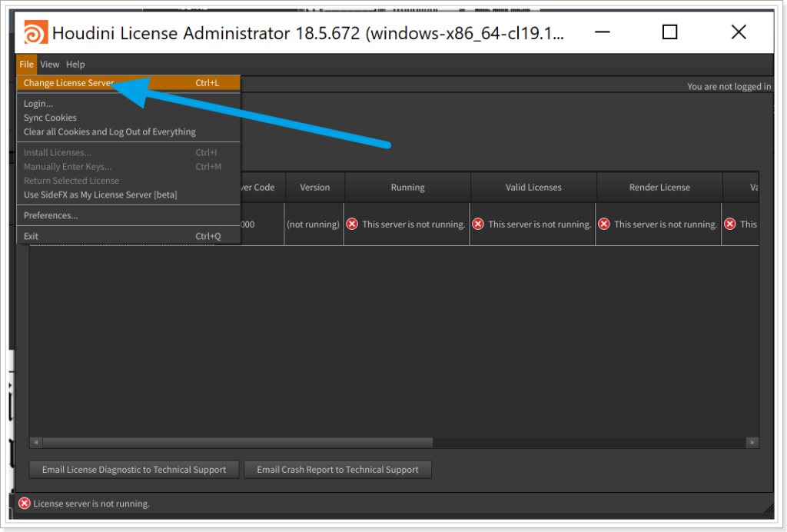Click the Houdini logo icon

[x=37, y=32]
